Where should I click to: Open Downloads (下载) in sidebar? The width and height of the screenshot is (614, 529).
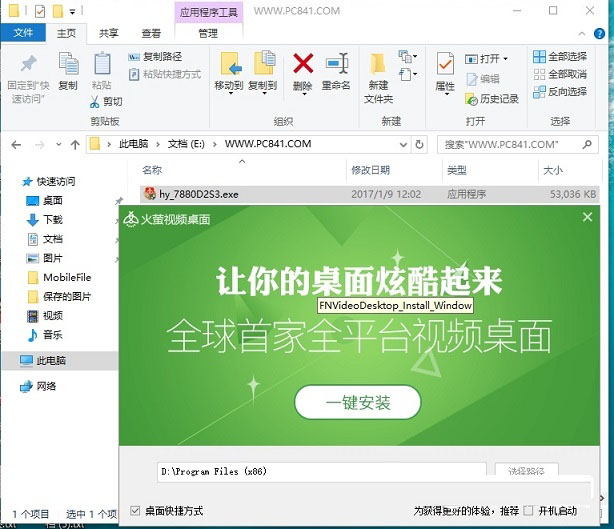pyautogui.click(x=45, y=220)
